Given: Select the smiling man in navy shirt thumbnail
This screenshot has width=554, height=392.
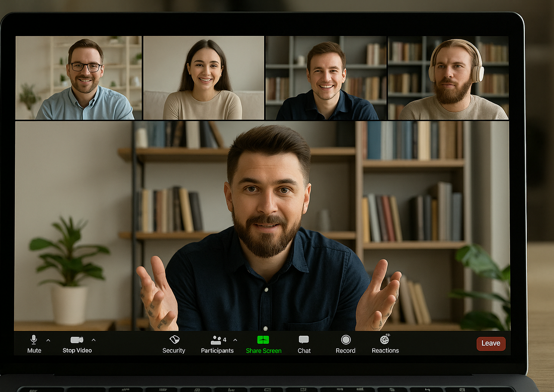Looking at the screenshot, I should coord(327,77).
